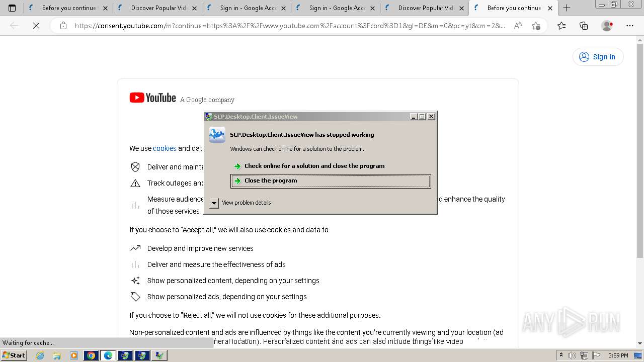Click the Sign in button on YouTube page
Screen dimensions: 644x362
(x=598, y=57)
